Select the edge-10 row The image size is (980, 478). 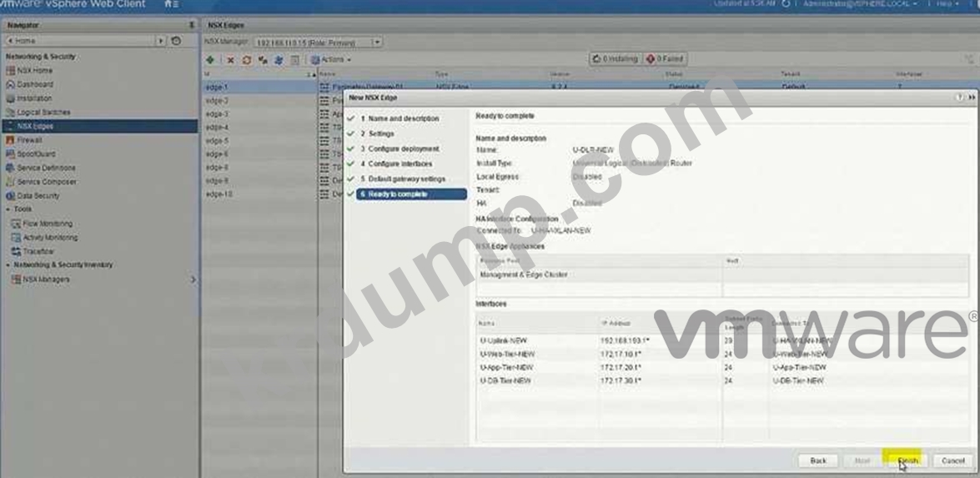[260, 194]
